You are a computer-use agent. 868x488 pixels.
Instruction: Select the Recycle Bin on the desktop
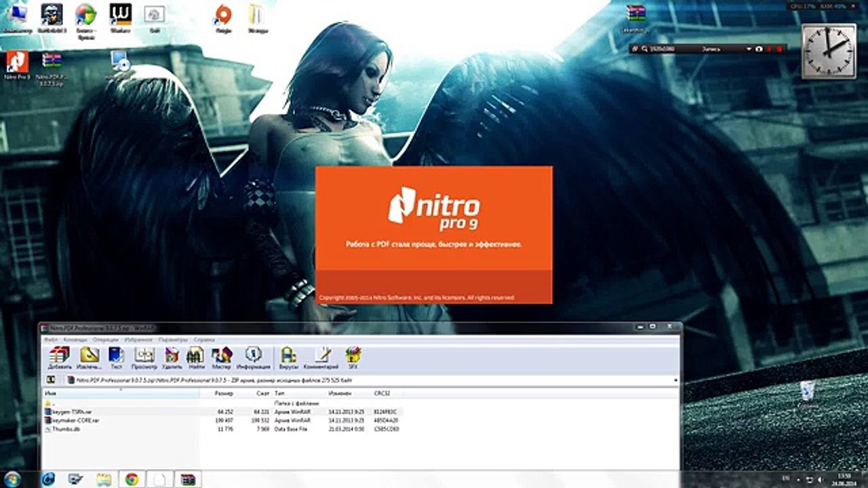pyautogui.click(x=808, y=395)
